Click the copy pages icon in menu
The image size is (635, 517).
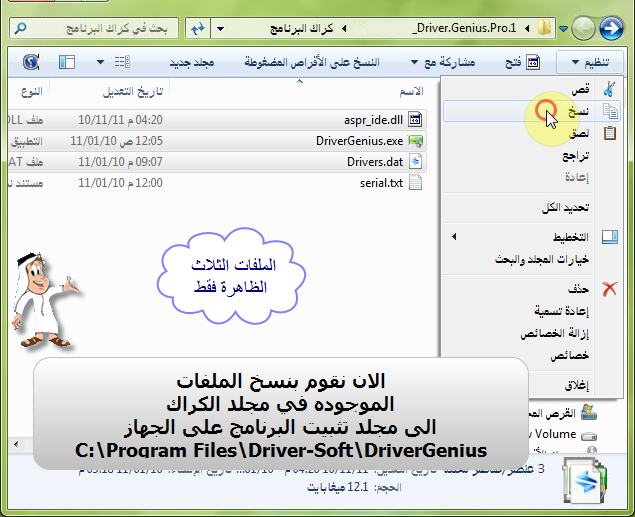[x=610, y=111]
